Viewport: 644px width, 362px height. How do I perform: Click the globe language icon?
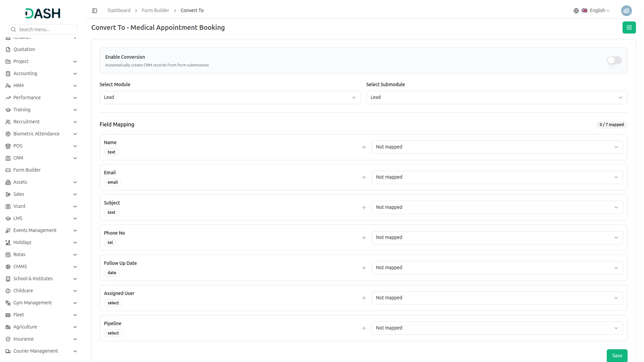point(576,10)
